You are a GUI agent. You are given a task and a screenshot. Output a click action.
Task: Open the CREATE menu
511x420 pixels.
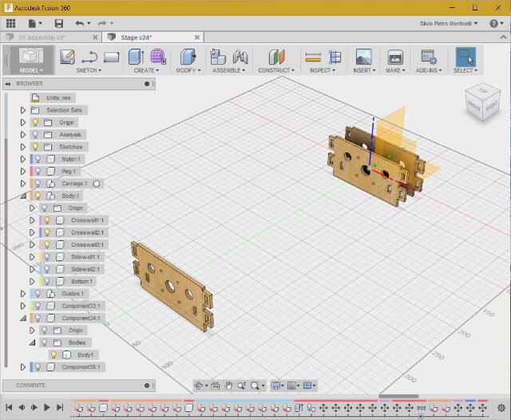[x=146, y=70]
